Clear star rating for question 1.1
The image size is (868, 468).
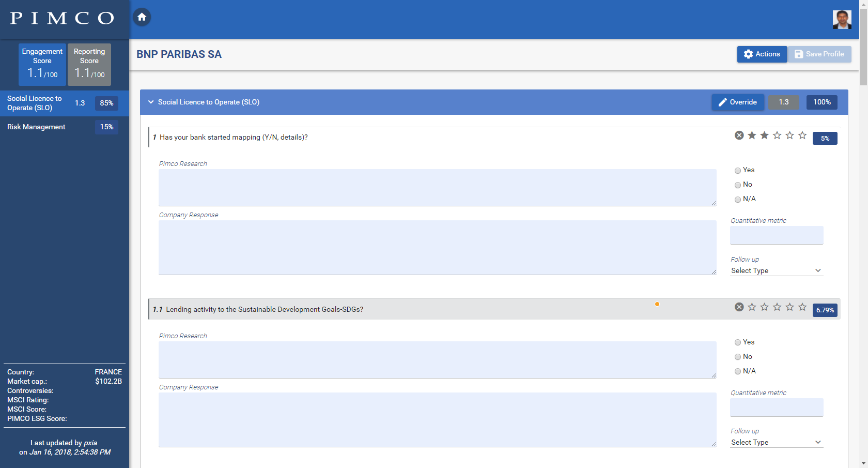[x=739, y=307]
